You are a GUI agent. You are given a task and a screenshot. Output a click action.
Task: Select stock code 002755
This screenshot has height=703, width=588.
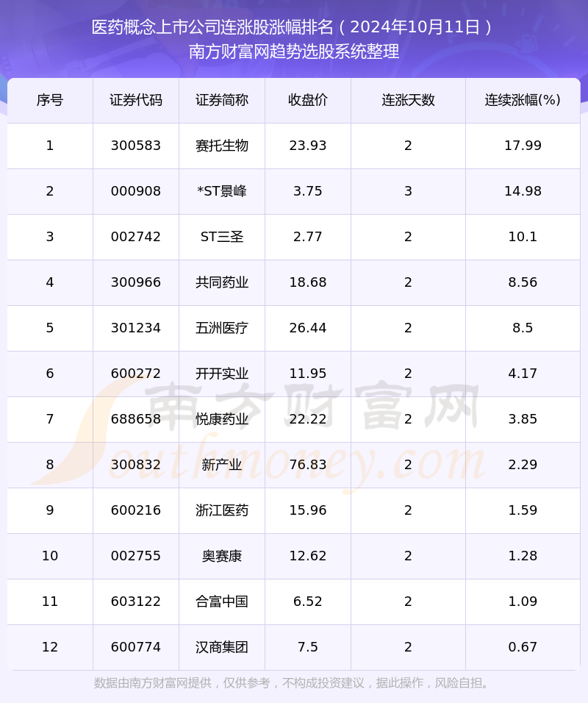coord(136,556)
